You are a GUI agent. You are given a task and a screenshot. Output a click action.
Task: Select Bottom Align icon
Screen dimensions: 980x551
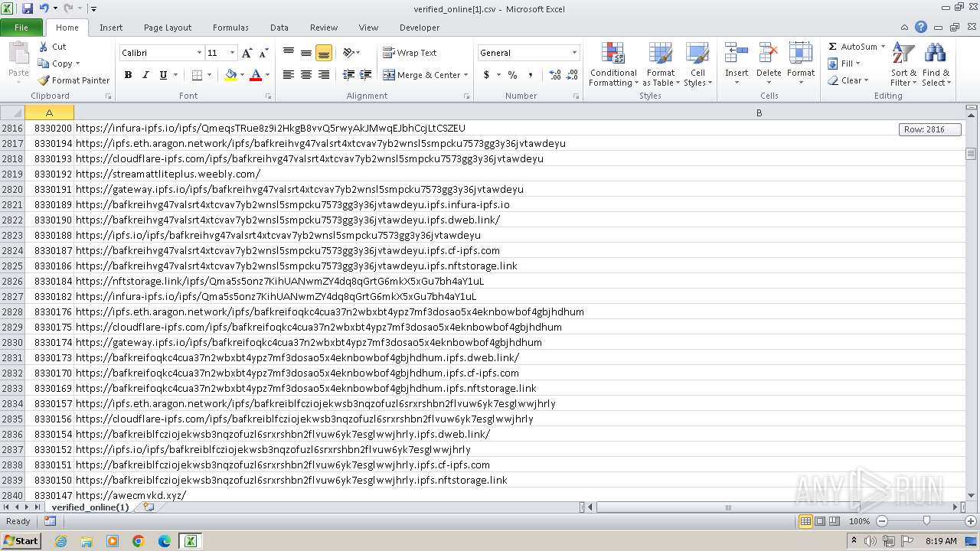[x=324, y=53]
